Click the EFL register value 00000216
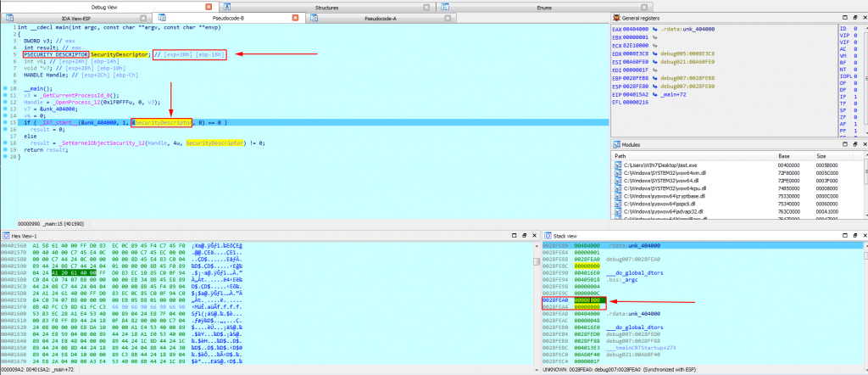The image size is (868, 375). point(637,103)
